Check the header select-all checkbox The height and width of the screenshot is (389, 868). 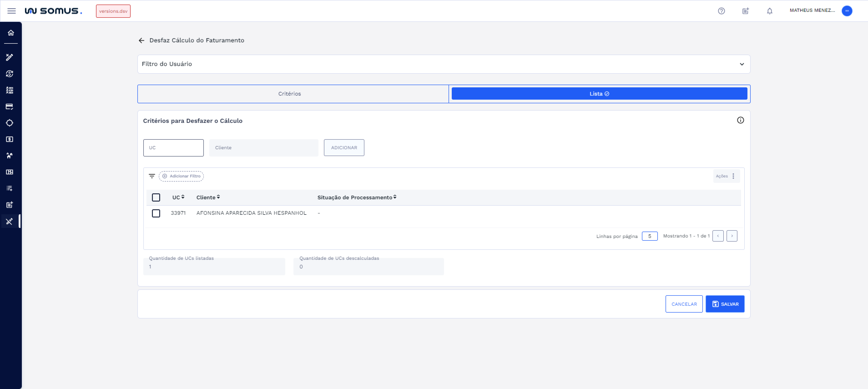click(156, 197)
